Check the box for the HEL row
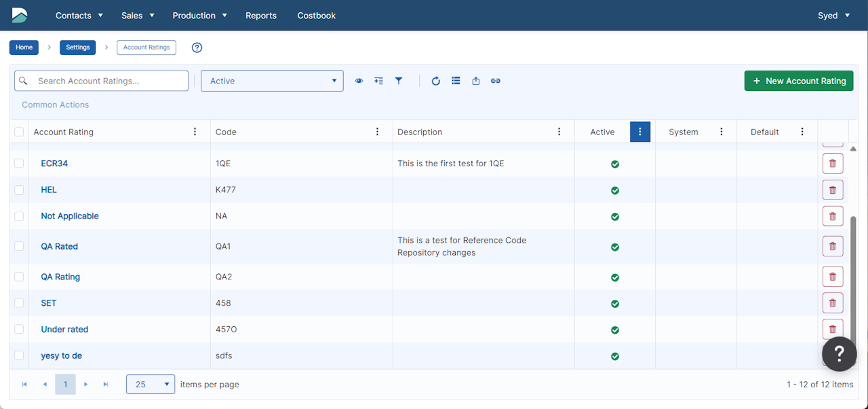Screen dimensions: 868x409 click(19, 190)
